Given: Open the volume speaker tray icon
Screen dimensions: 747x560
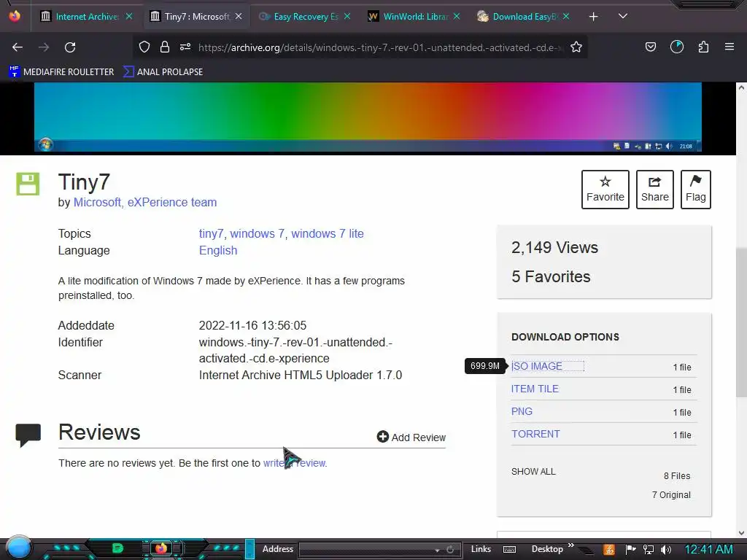Looking at the screenshot, I should (x=666, y=550).
